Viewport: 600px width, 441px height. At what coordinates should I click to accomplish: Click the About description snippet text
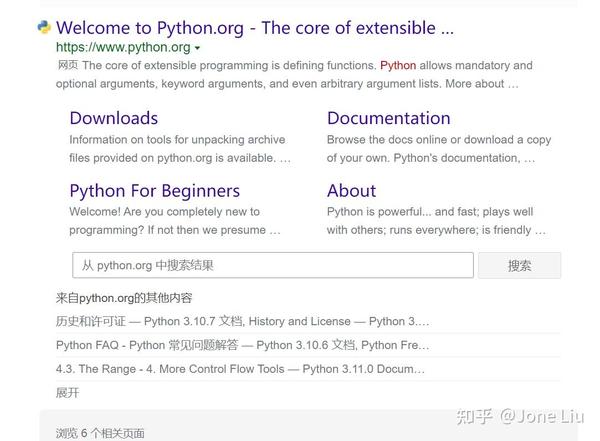tap(436, 221)
